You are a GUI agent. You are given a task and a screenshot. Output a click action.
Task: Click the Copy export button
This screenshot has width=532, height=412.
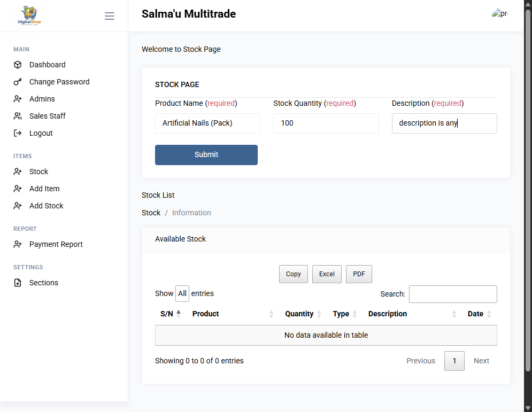(294, 274)
